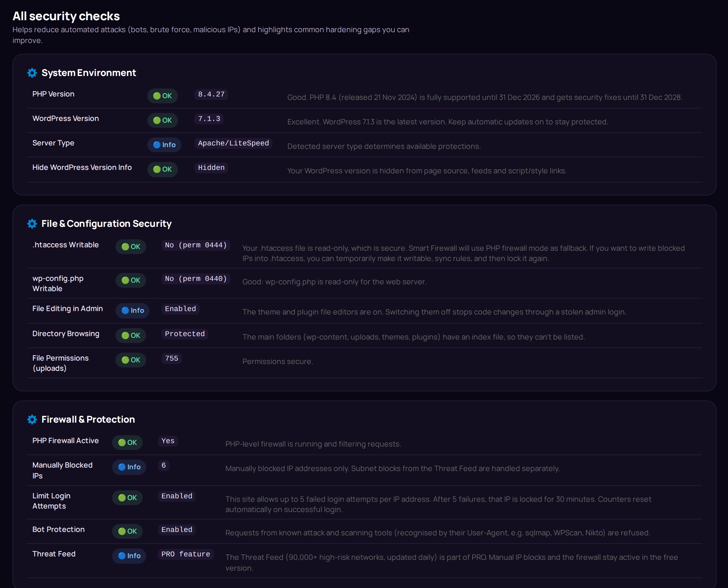Click the OK badge for Limit Login Attempts
The height and width of the screenshot is (588, 728).
point(128,497)
